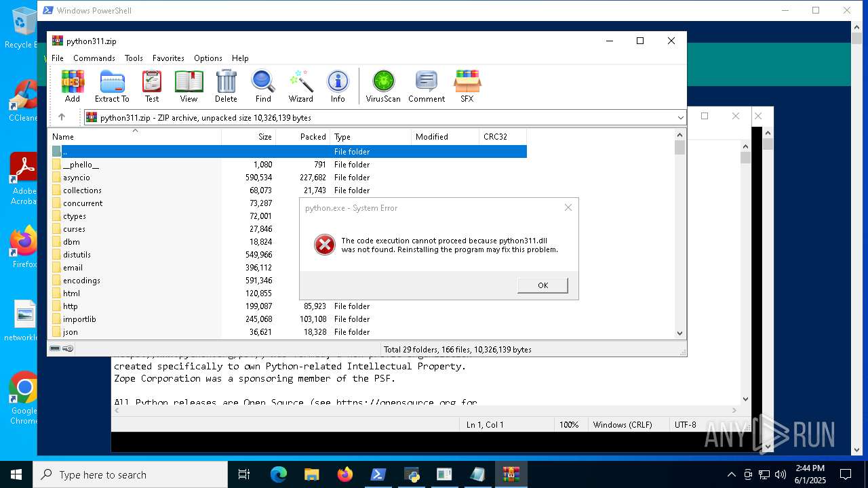This screenshot has width=868, height=488.
Task: Click OK in the System Error dialog
Action: [x=542, y=285]
